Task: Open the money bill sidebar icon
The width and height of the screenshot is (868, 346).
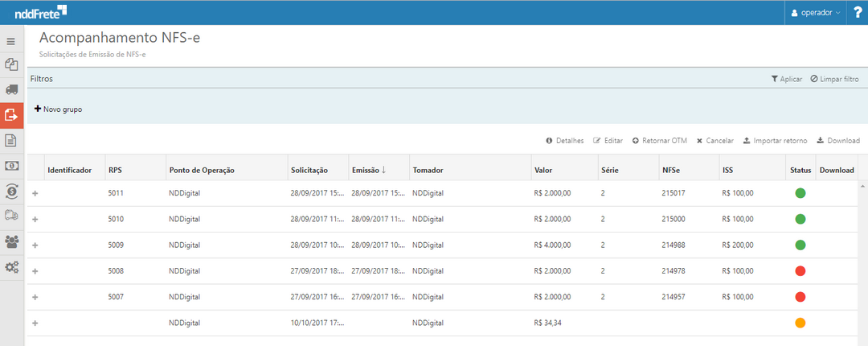Action: 11,166
